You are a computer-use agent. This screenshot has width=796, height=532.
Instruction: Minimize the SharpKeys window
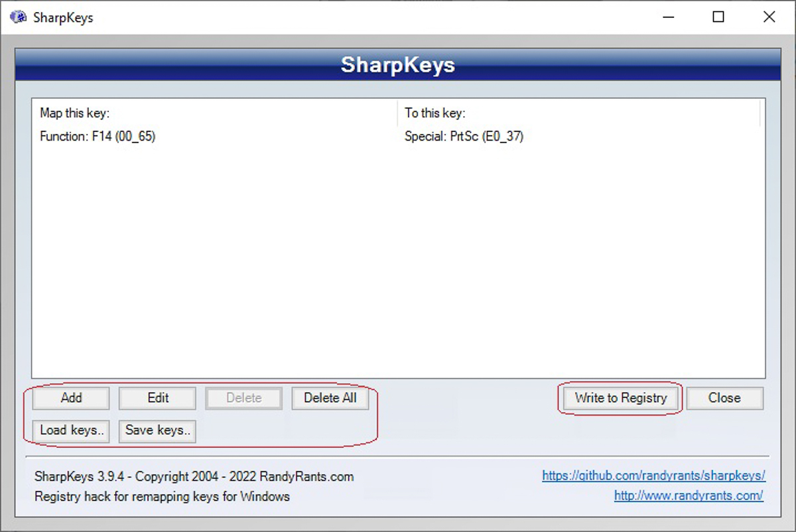tap(667, 17)
